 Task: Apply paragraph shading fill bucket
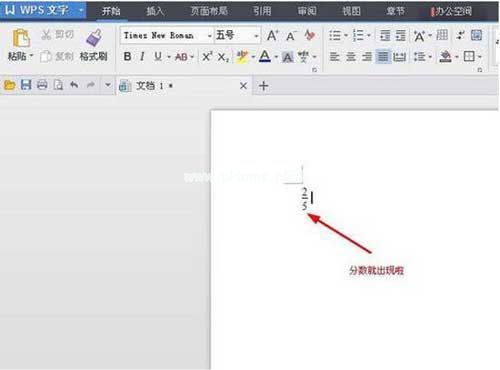click(x=445, y=57)
